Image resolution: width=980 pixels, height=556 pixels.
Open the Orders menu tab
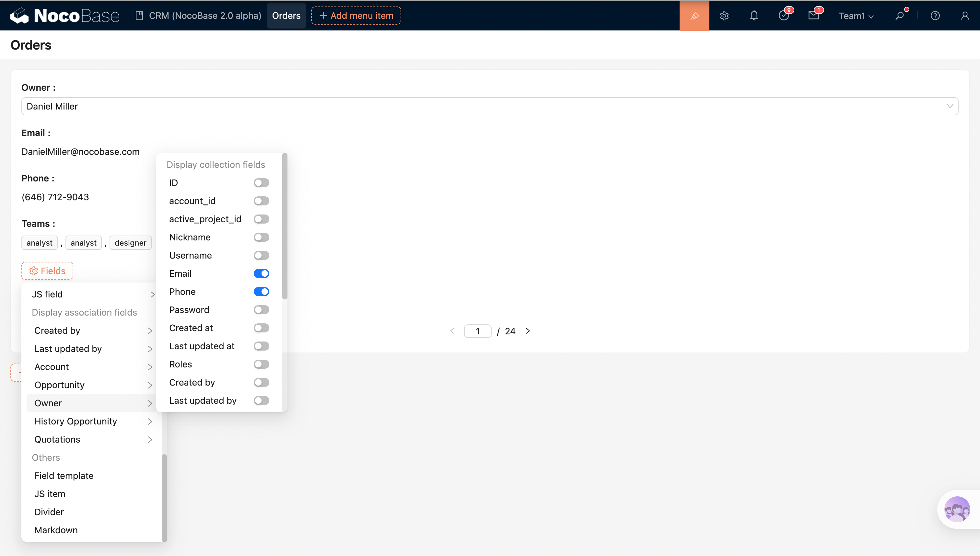[x=286, y=16]
